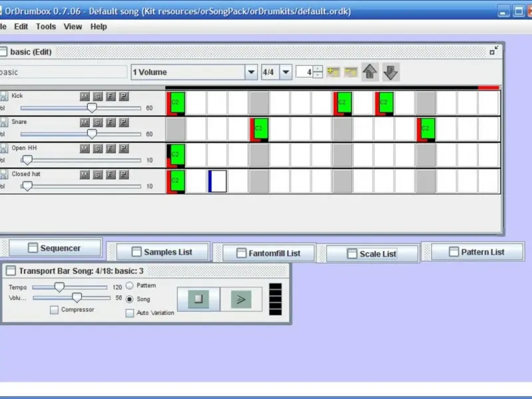Open the Sequencer panel

pyautogui.click(x=55, y=248)
